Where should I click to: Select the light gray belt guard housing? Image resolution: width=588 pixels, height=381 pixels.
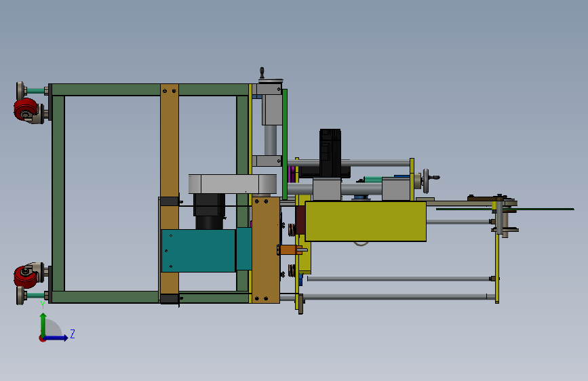pos(233,184)
